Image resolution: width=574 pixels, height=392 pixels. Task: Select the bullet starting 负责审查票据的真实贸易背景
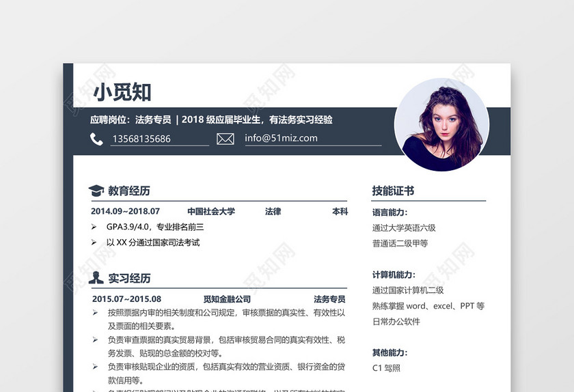[x=226, y=346]
